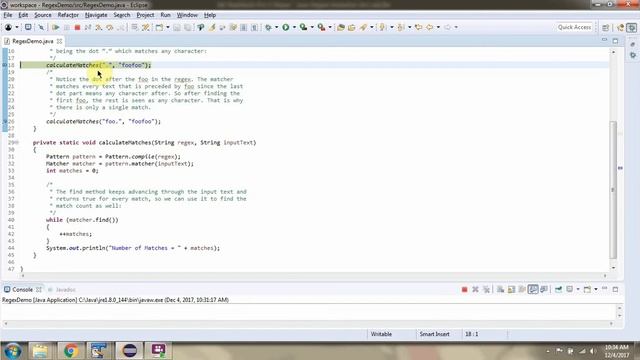Image resolution: width=640 pixels, height=360 pixels.
Task: Open the Run menu
Action: coord(165,15)
